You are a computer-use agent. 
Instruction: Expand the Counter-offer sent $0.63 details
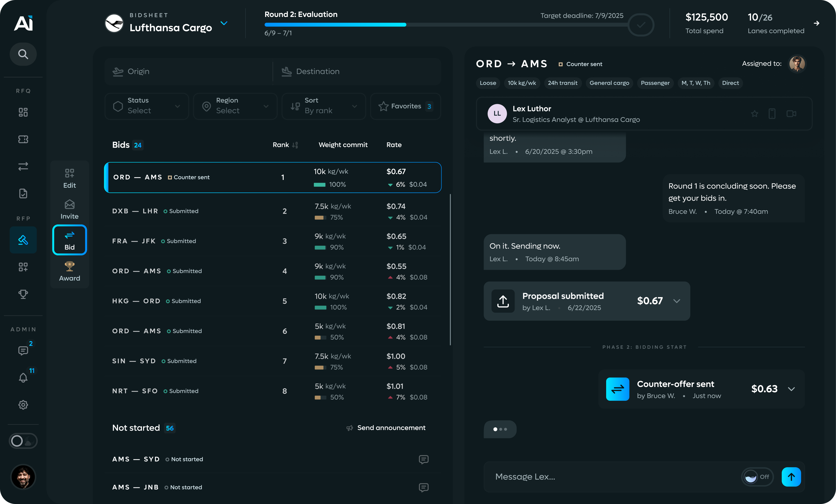[791, 389]
